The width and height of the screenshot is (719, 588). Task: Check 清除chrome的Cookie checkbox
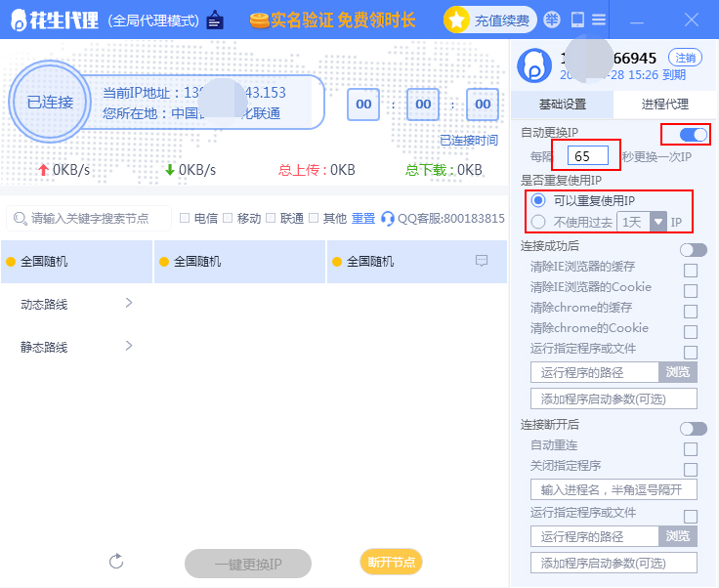(691, 332)
